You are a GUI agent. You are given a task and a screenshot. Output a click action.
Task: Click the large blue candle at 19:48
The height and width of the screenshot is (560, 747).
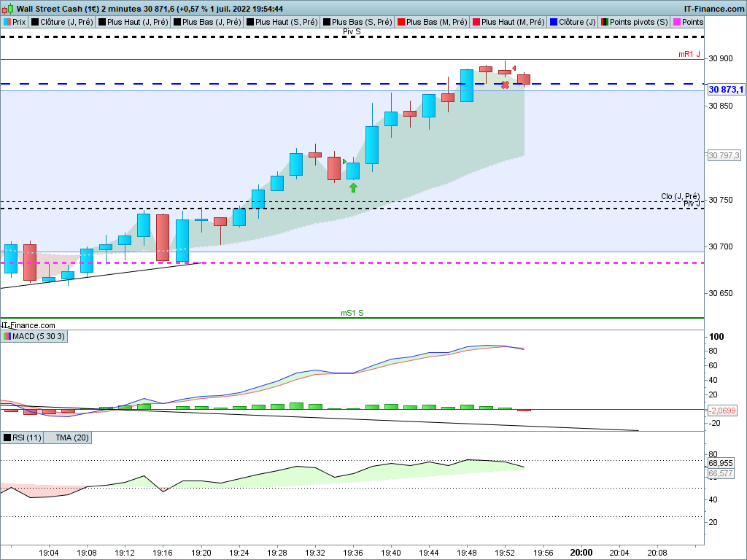coord(467,86)
